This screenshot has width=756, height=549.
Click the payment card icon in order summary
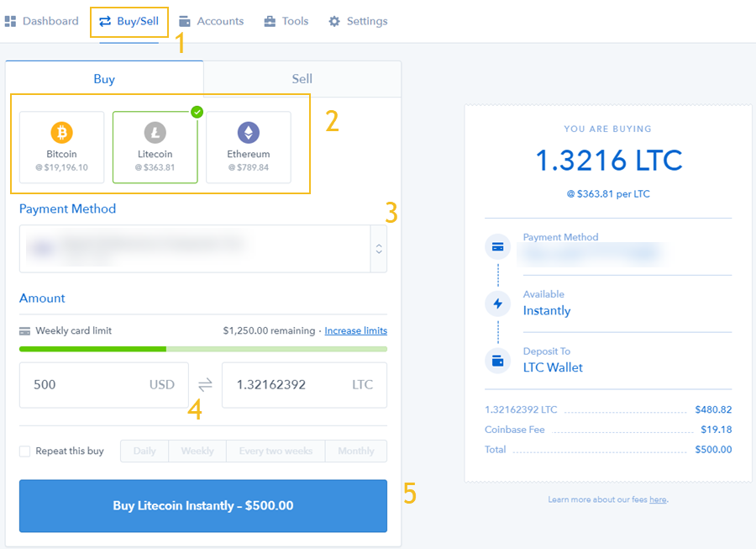(x=497, y=246)
